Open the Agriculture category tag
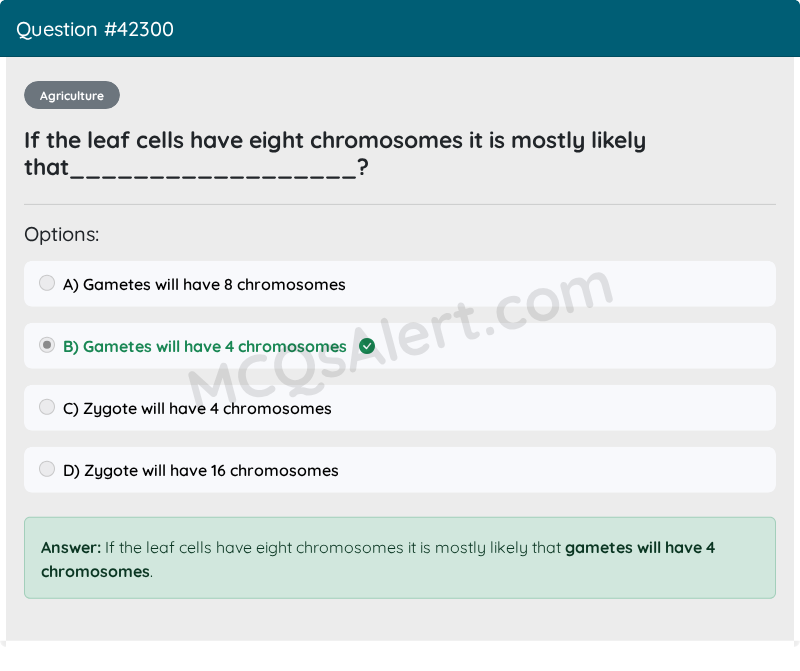 [72, 95]
